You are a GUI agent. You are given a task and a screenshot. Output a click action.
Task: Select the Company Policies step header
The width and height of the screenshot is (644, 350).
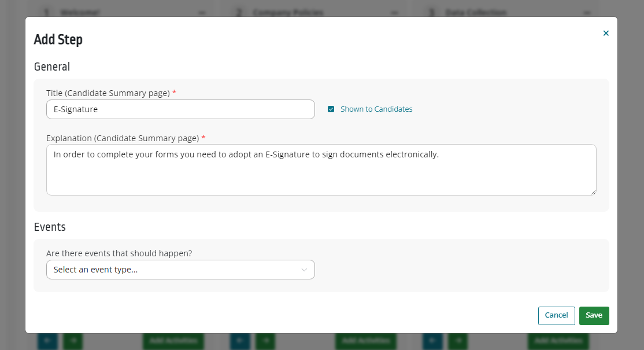(x=288, y=13)
